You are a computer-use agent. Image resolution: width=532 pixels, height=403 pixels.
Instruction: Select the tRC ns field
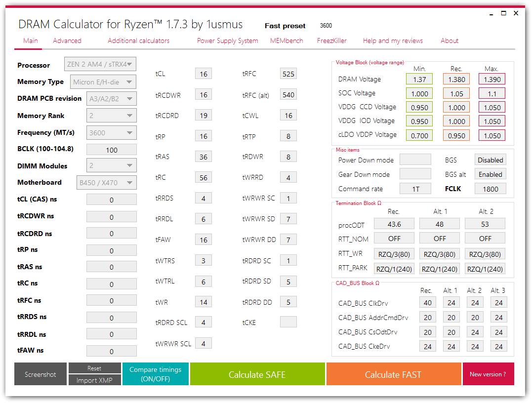[111, 284]
